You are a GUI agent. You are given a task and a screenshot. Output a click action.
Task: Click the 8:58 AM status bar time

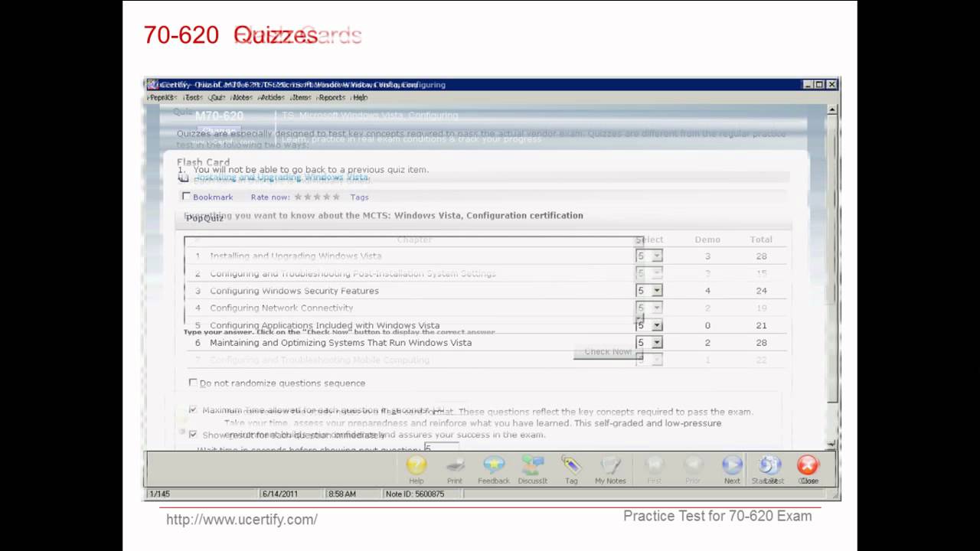pyautogui.click(x=342, y=494)
